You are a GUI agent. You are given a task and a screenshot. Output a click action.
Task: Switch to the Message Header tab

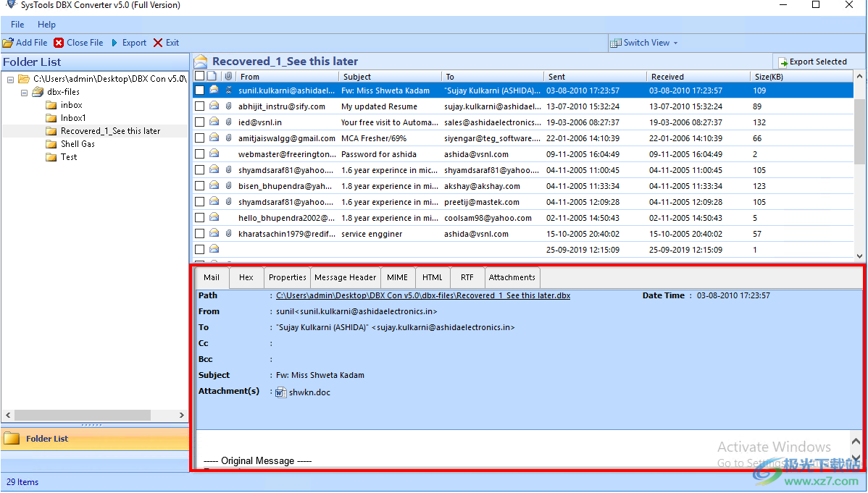[345, 277]
